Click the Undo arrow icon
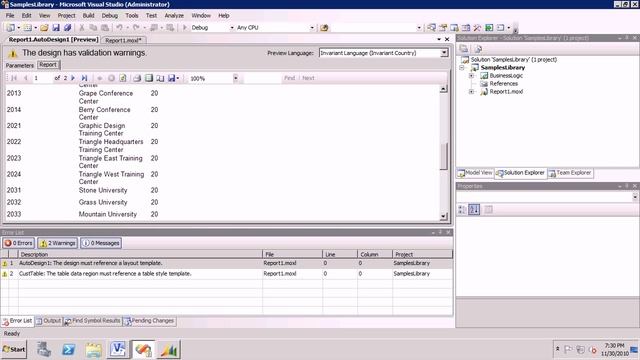This screenshot has height=360, width=640. [x=119, y=28]
